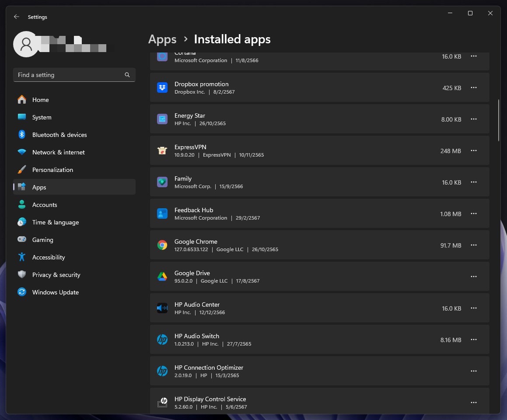Open more options for HP Audio Switch
This screenshot has height=420, width=507.
pos(474,340)
